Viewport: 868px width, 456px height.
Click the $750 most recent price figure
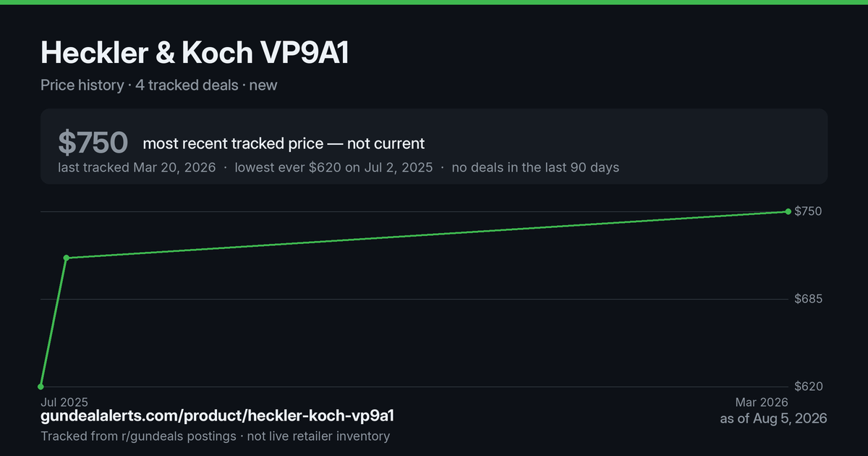coord(93,143)
